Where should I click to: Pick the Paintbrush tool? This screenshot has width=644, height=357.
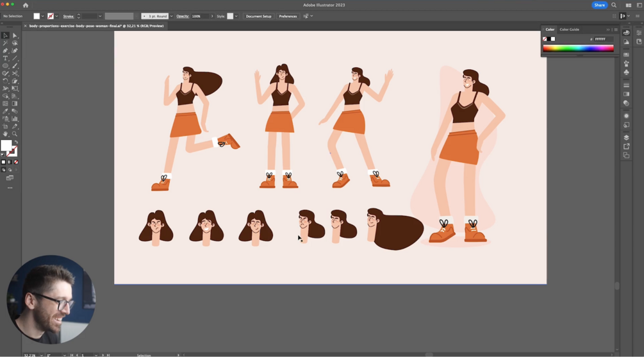(x=15, y=66)
